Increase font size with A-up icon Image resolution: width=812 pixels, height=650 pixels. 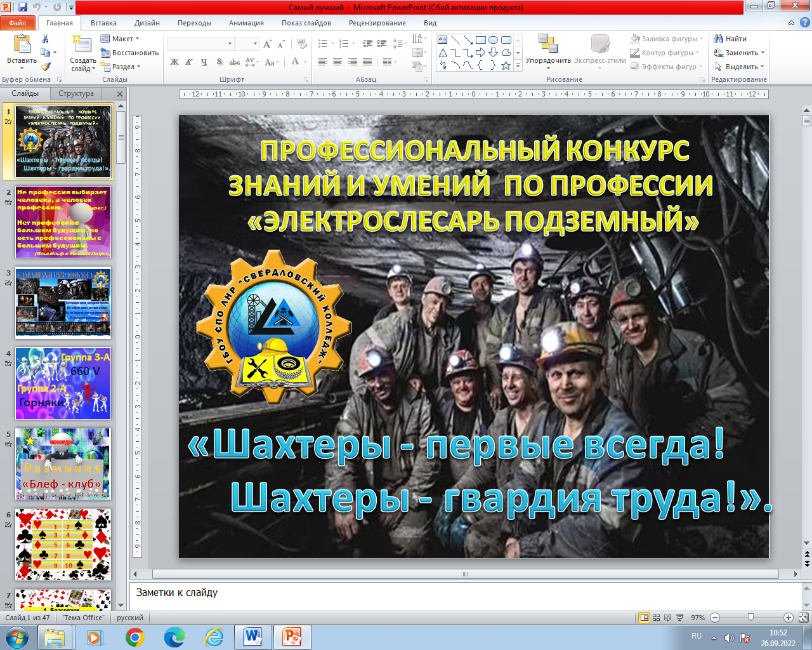[267, 44]
